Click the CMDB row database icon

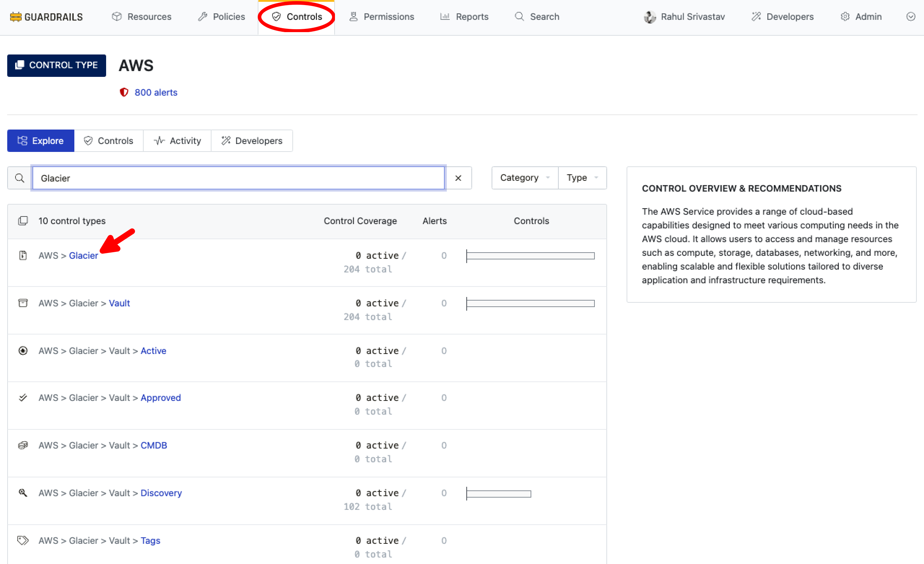(23, 445)
